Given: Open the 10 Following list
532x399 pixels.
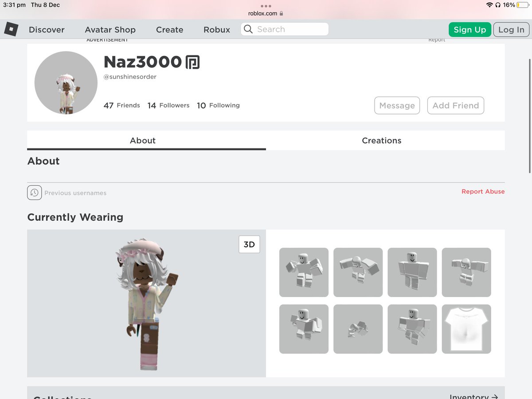Looking at the screenshot, I should pos(218,106).
